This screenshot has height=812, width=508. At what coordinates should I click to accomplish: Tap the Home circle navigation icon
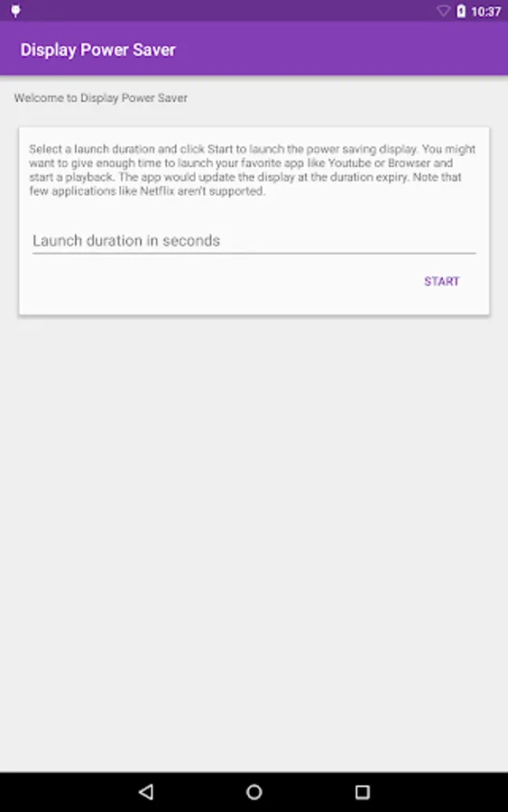[254, 791]
